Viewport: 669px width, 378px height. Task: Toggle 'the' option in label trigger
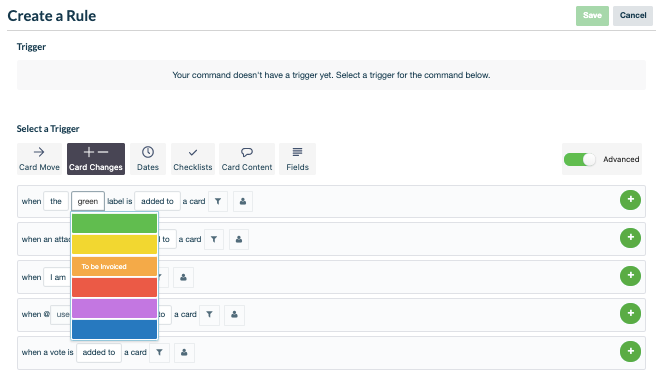56,201
